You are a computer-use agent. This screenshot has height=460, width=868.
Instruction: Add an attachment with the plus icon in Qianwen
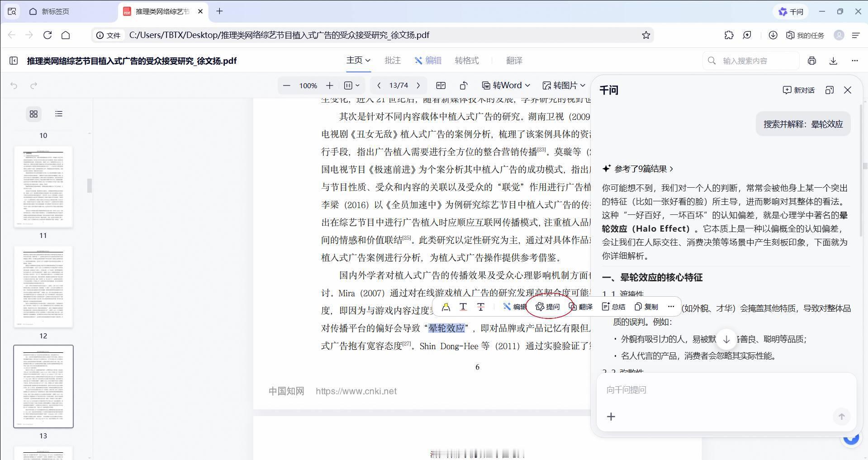611,417
